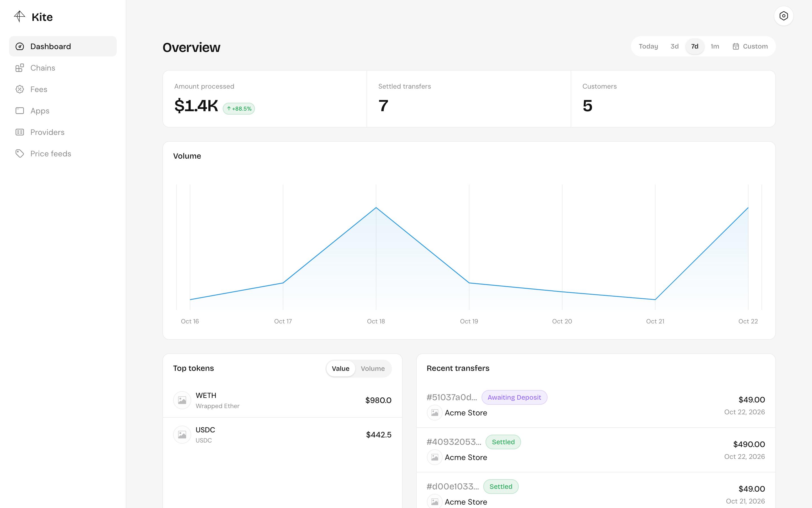Open the Chains page in sidebar
Image resolution: width=812 pixels, height=508 pixels.
click(63, 68)
